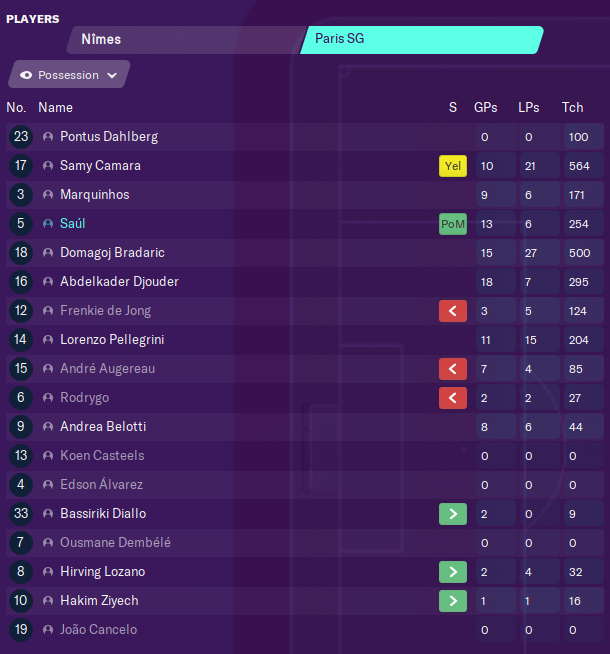Sort by the GPs column header
This screenshot has width=610, height=654.
(486, 108)
